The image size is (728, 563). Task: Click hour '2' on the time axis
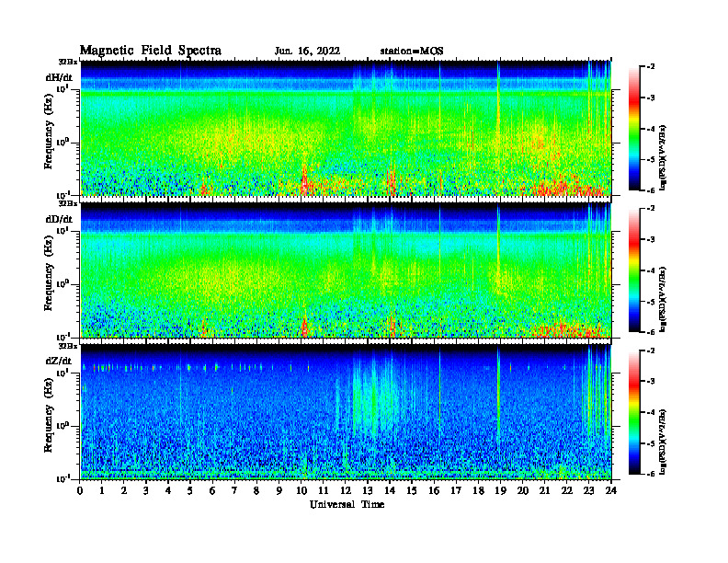click(124, 490)
